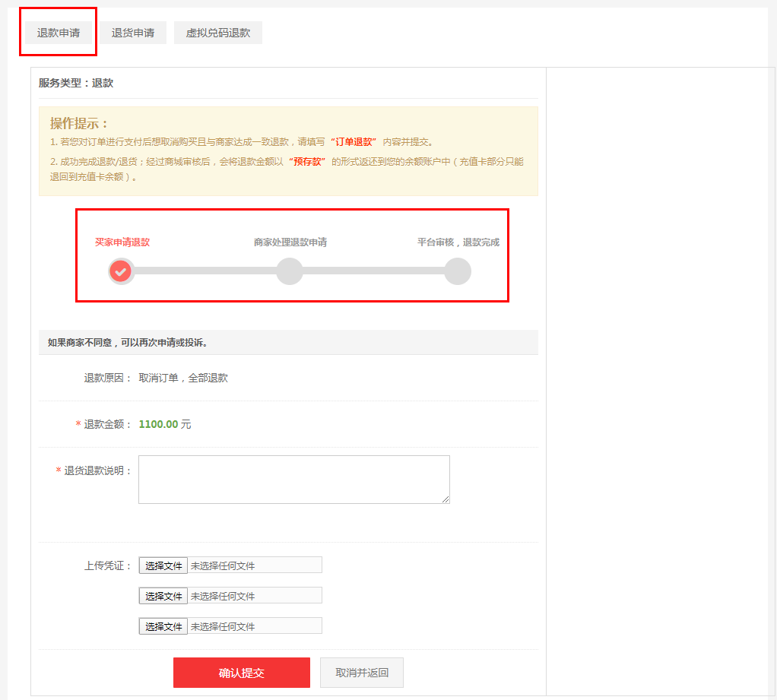Click the 买家申请退款 step label
777x700 pixels.
click(x=122, y=242)
